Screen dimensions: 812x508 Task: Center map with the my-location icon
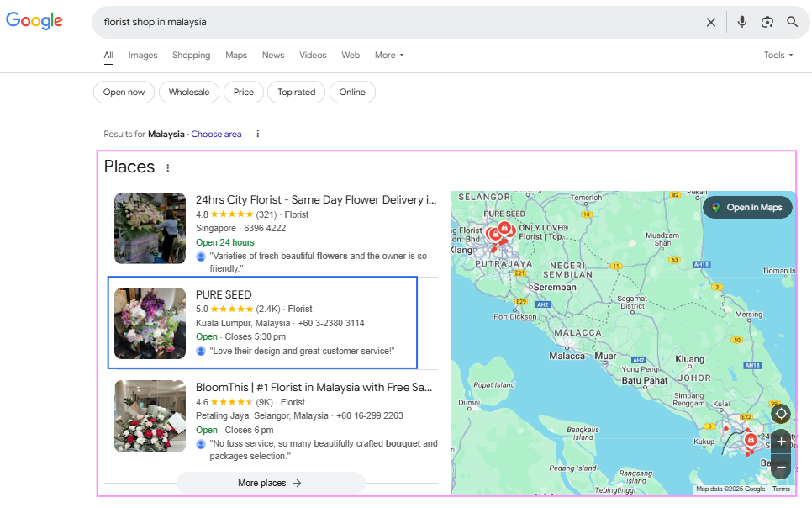(x=781, y=413)
